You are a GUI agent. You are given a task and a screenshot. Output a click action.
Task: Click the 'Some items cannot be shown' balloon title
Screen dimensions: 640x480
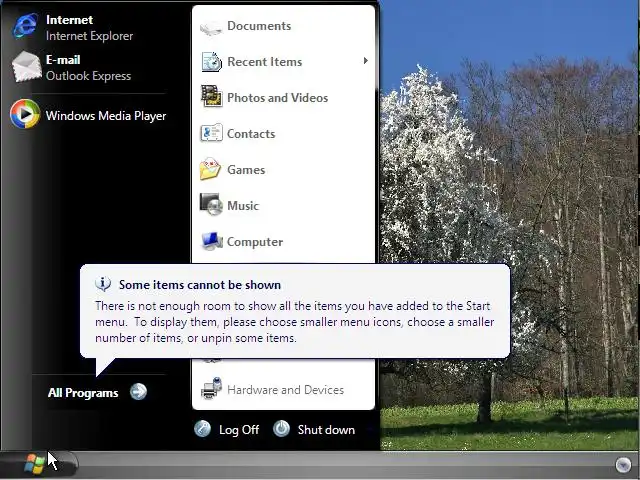coord(200,284)
